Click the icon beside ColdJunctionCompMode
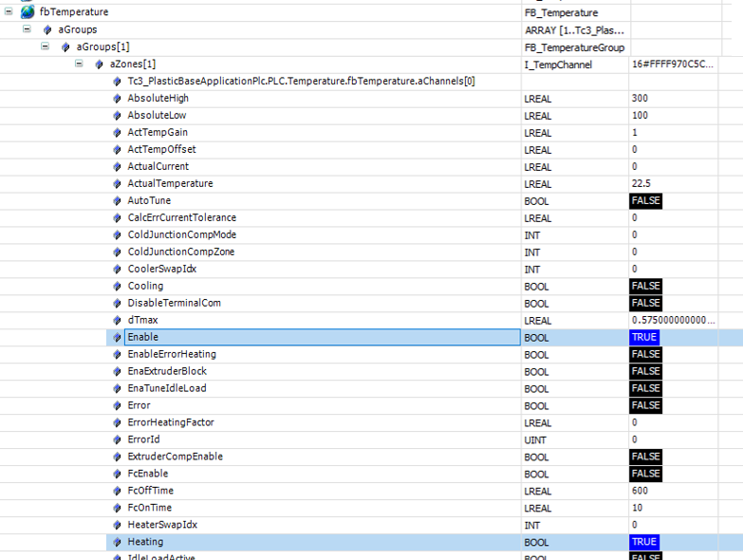This screenshot has width=743, height=560. click(x=117, y=235)
